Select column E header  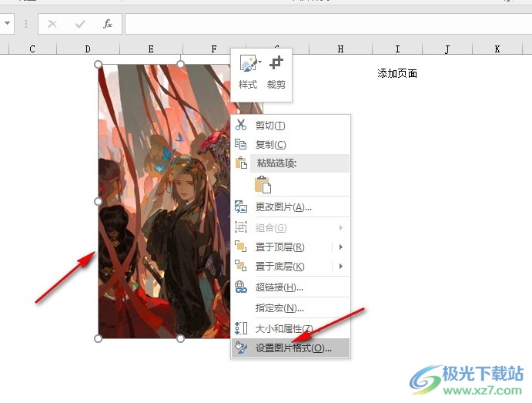coord(151,49)
